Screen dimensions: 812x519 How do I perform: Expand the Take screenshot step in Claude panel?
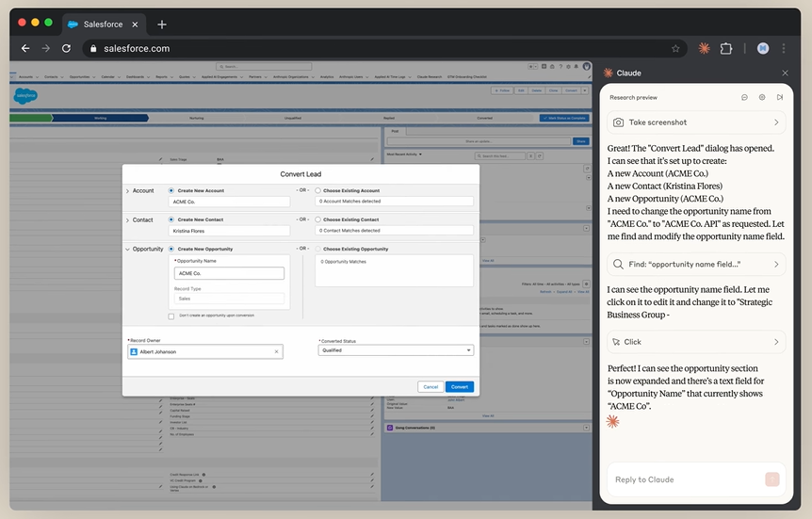click(776, 122)
